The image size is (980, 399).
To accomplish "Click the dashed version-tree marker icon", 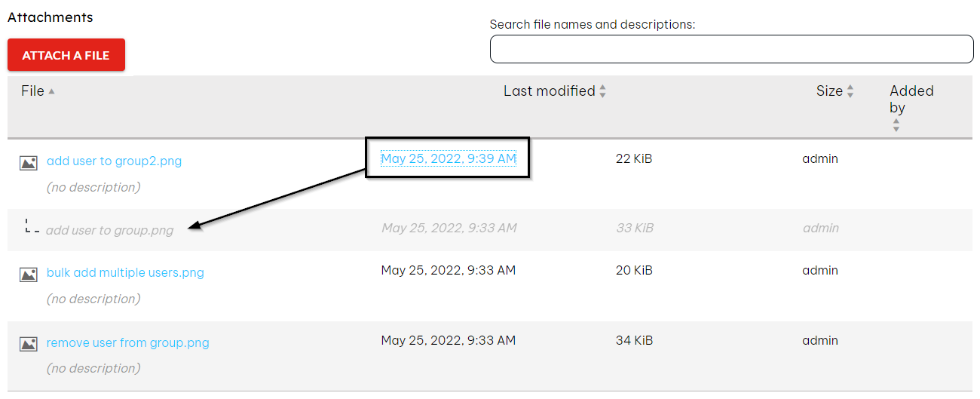I will [32, 226].
